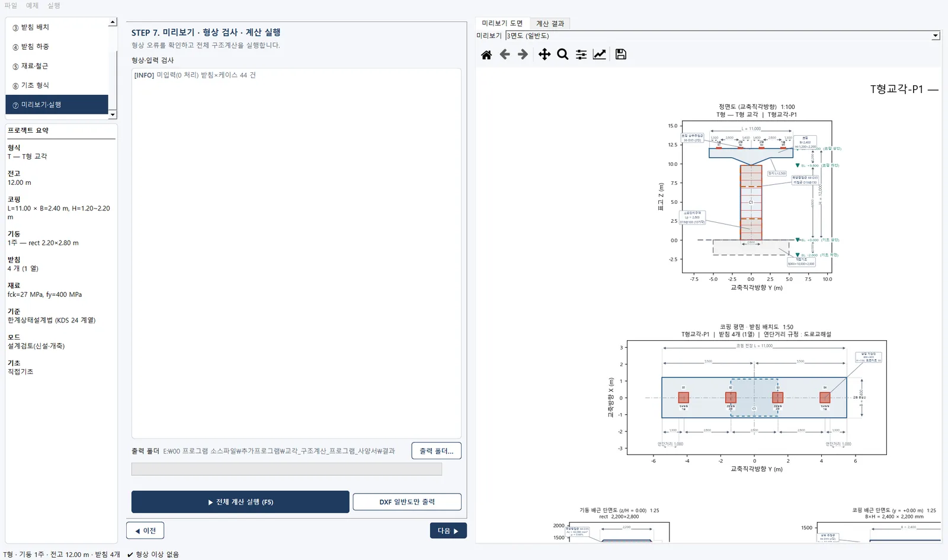This screenshot has width=948, height=560.
Task: Click fck=27 MPa material summary text
Action: click(x=45, y=295)
